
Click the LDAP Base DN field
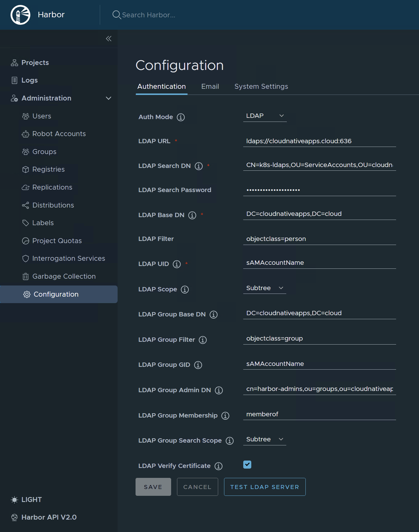pyautogui.click(x=320, y=214)
